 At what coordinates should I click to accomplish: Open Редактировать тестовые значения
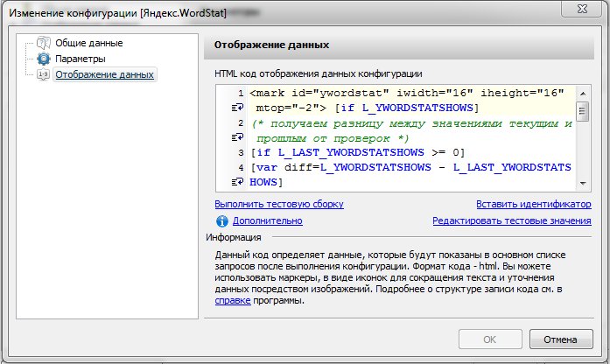tap(511, 221)
